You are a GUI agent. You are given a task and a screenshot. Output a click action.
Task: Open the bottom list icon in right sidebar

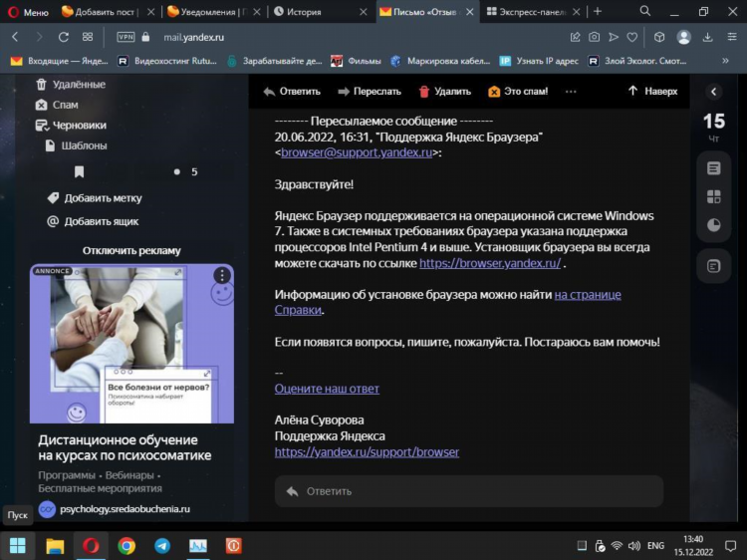click(714, 266)
